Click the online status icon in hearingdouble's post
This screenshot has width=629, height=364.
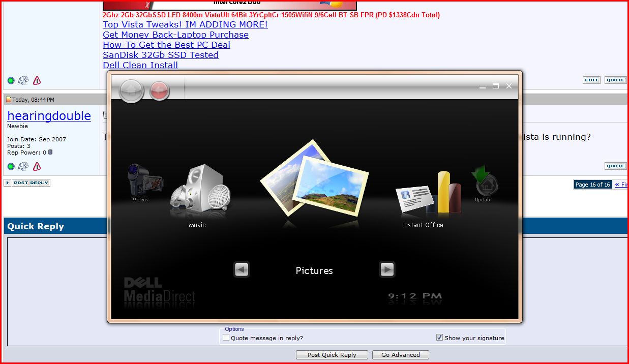coord(11,166)
